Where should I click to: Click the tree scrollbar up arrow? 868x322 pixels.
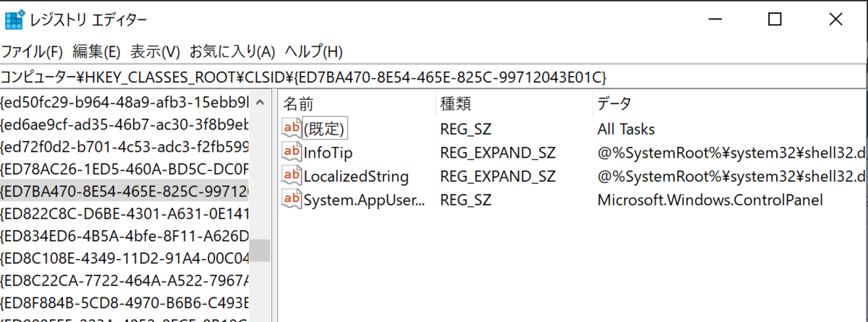pyautogui.click(x=260, y=101)
